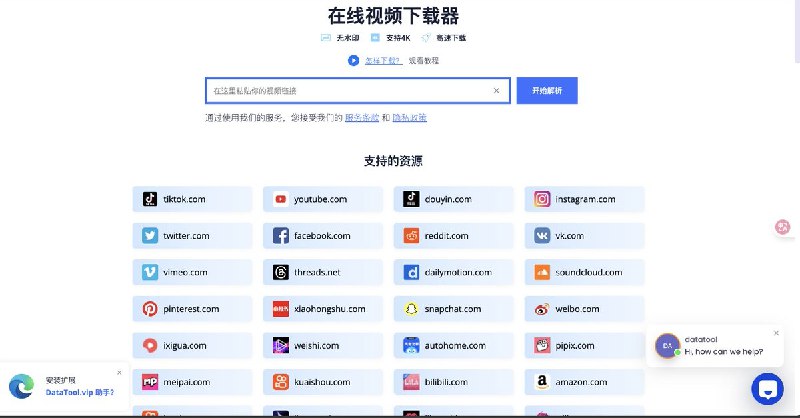The width and height of the screenshot is (800, 418).
Task: Click the TikTok logo icon
Action: coord(149,199)
